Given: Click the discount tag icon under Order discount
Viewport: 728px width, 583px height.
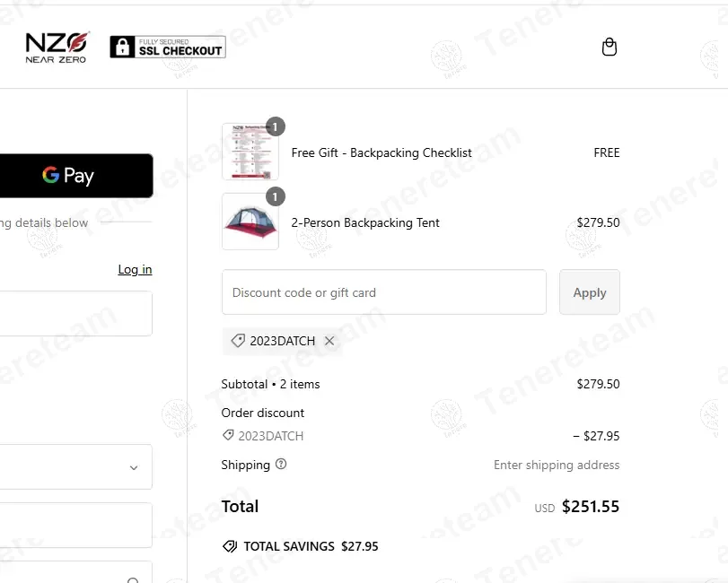Looking at the screenshot, I should (x=228, y=436).
